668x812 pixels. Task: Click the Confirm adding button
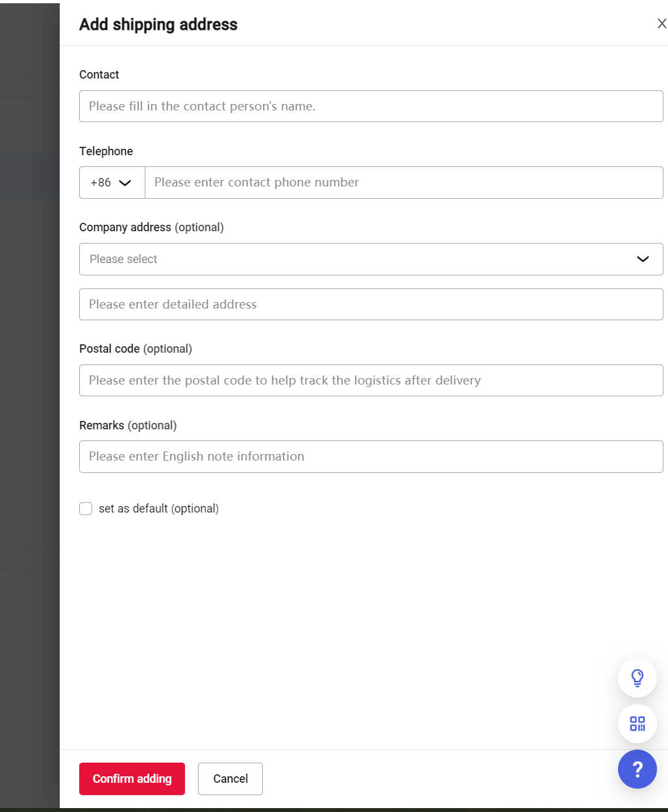click(132, 778)
